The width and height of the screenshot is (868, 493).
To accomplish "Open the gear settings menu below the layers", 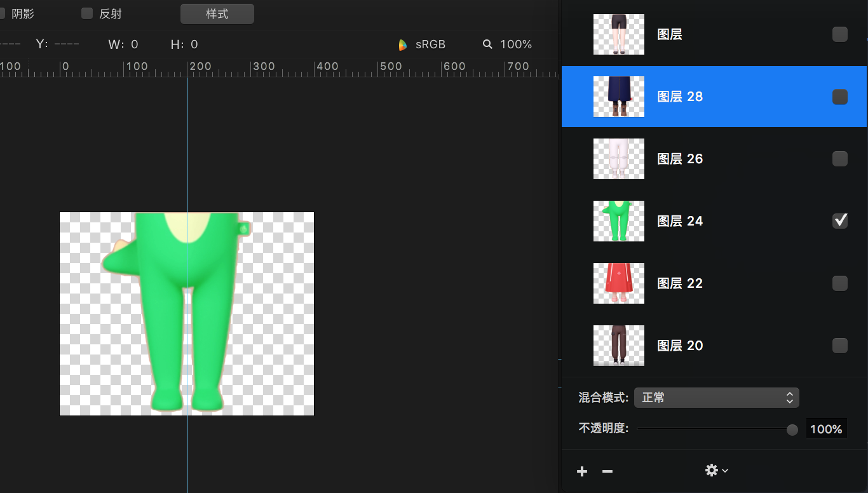I will tap(711, 470).
